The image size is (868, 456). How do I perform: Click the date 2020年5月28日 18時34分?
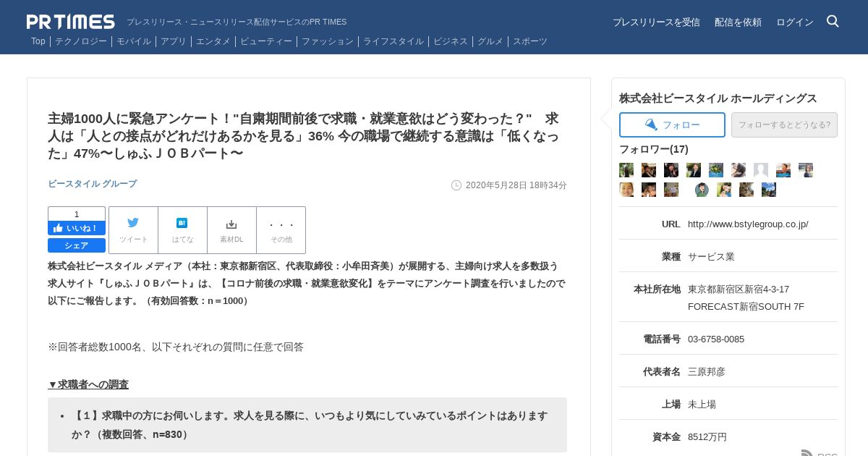[516, 185]
